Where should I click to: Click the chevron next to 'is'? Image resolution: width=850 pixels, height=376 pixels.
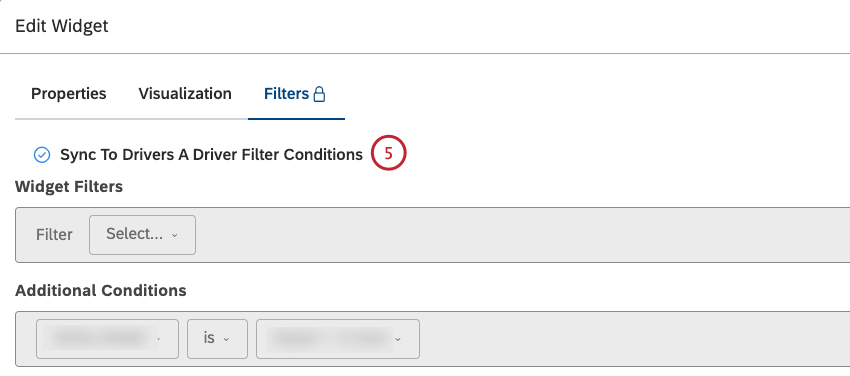point(226,340)
